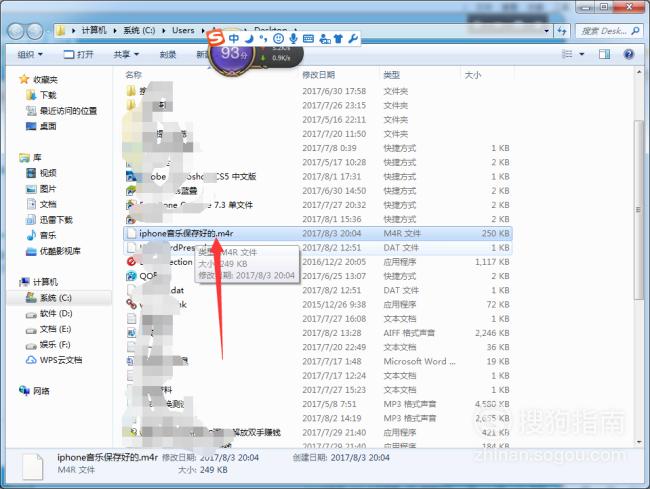Click 系统 (C:) breadcrumb in address bar
This screenshot has width=650, height=489.
[139, 31]
